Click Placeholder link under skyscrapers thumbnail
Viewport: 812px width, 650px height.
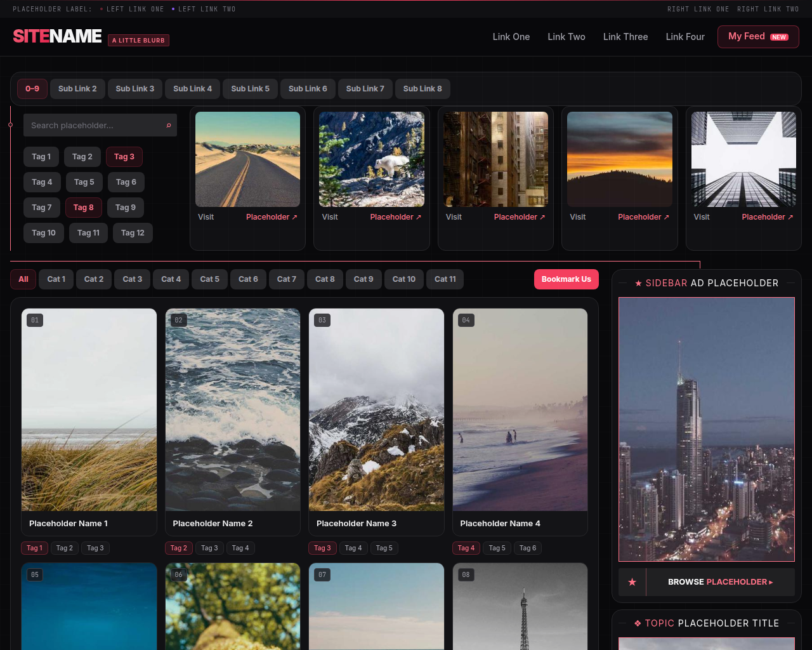click(x=768, y=217)
